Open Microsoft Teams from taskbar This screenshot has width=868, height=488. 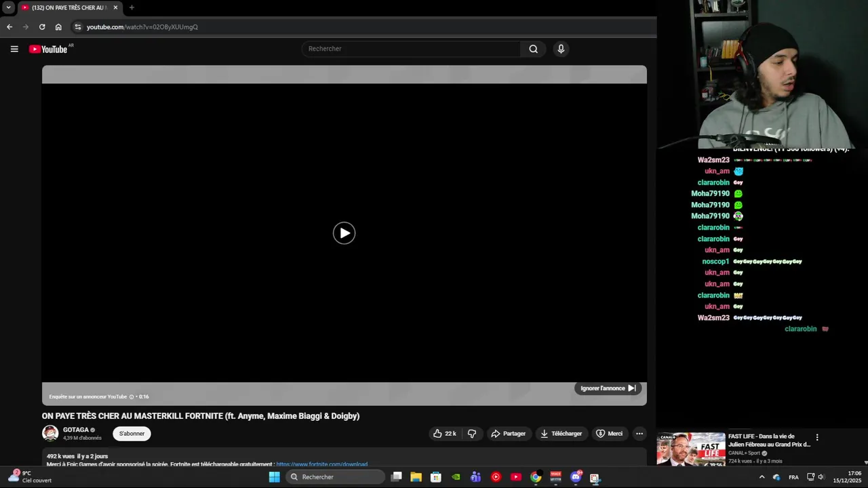(476, 477)
